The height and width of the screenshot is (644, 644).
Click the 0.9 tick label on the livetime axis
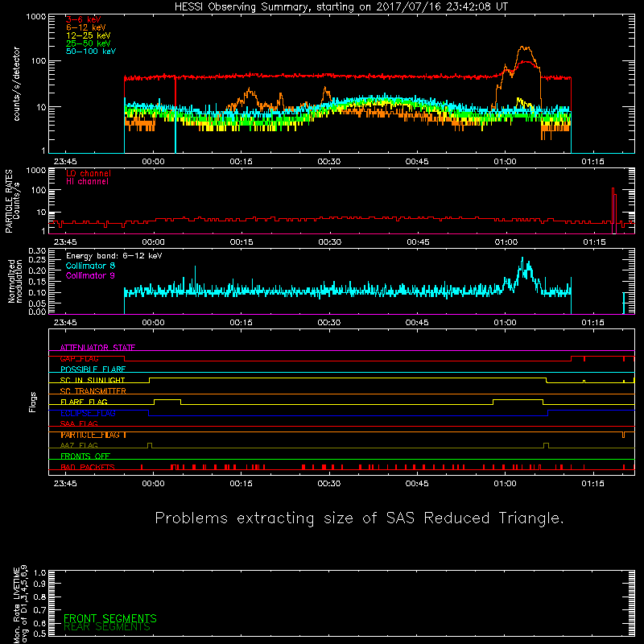tap(39, 584)
